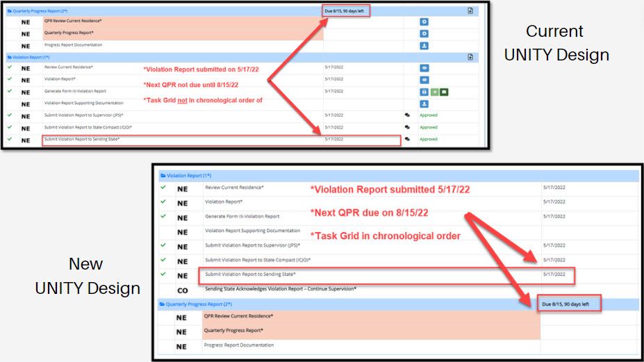Click 5/17/2022 date on Review Current Residence, Current design
Image resolution: width=644 pixels, height=362 pixels.
tap(334, 67)
